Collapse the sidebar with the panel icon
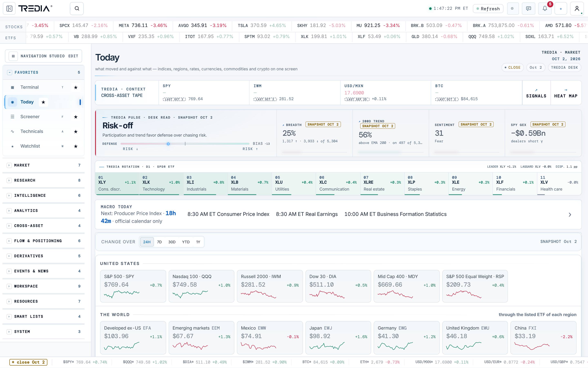 pos(9,9)
